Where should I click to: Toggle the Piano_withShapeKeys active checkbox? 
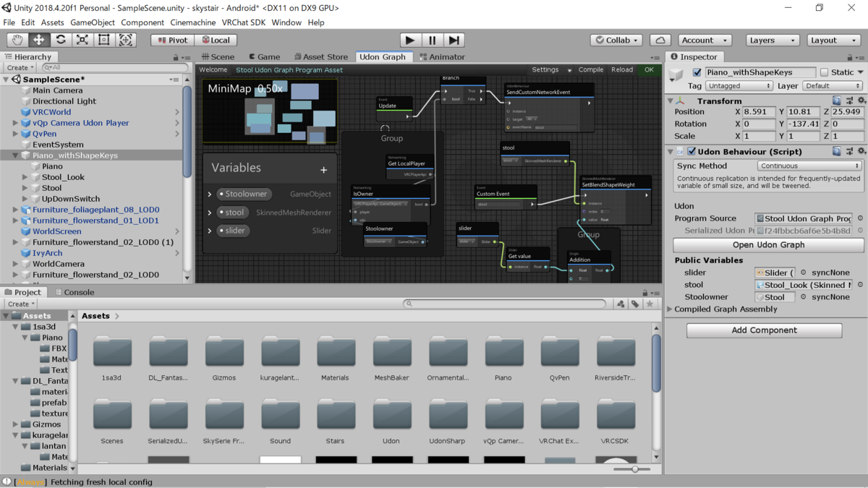pos(697,72)
